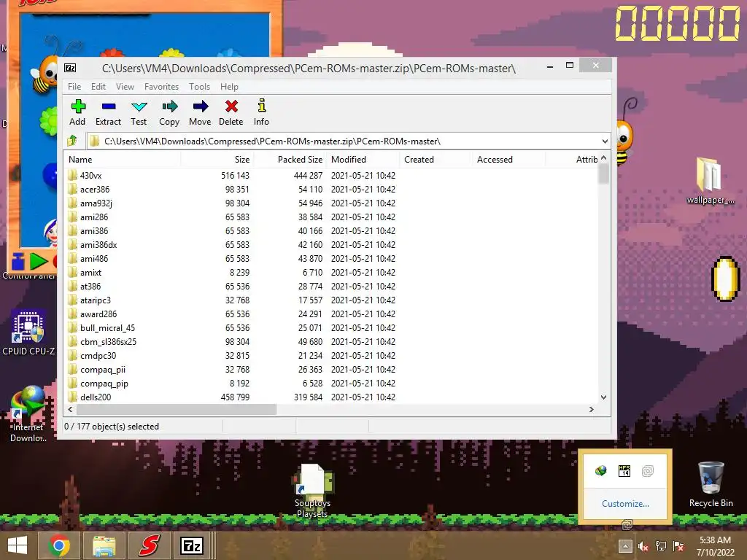The image size is (747, 560).
Task: Toggle the hidden tray icons arrow
Action: (625, 546)
